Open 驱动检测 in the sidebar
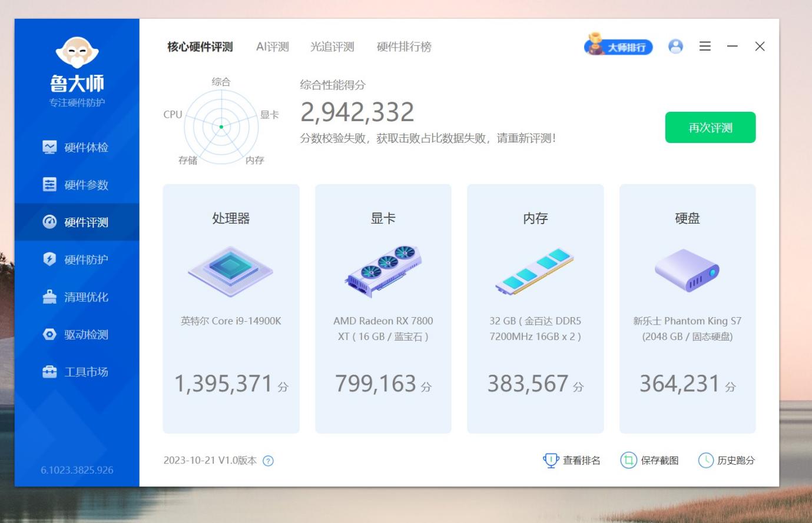The height and width of the screenshot is (523, 812). pyautogui.click(x=77, y=334)
